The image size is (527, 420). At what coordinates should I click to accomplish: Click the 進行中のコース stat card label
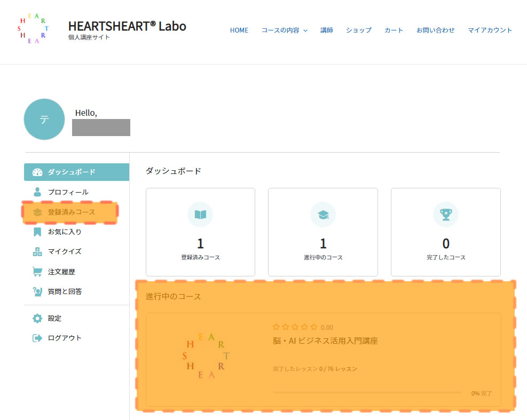[323, 257]
